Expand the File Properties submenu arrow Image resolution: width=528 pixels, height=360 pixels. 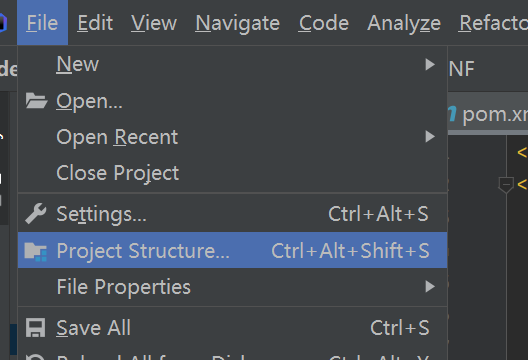[x=430, y=287]
